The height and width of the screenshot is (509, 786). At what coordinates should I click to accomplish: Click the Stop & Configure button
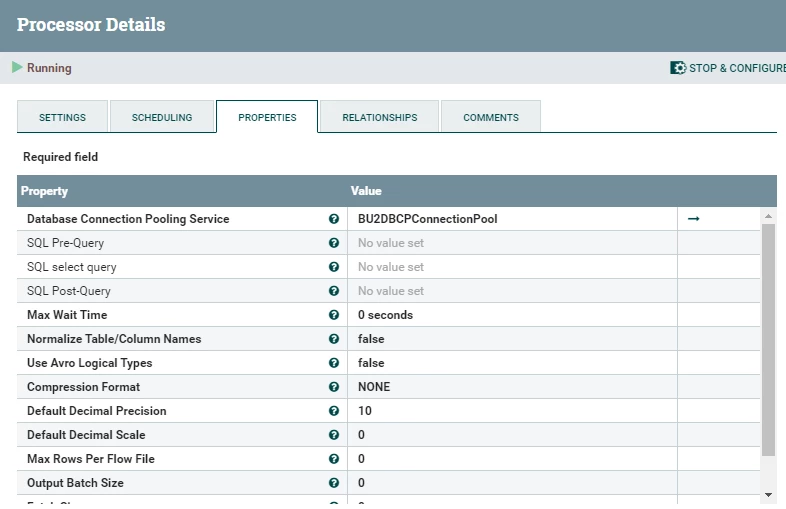click(728, 68)
